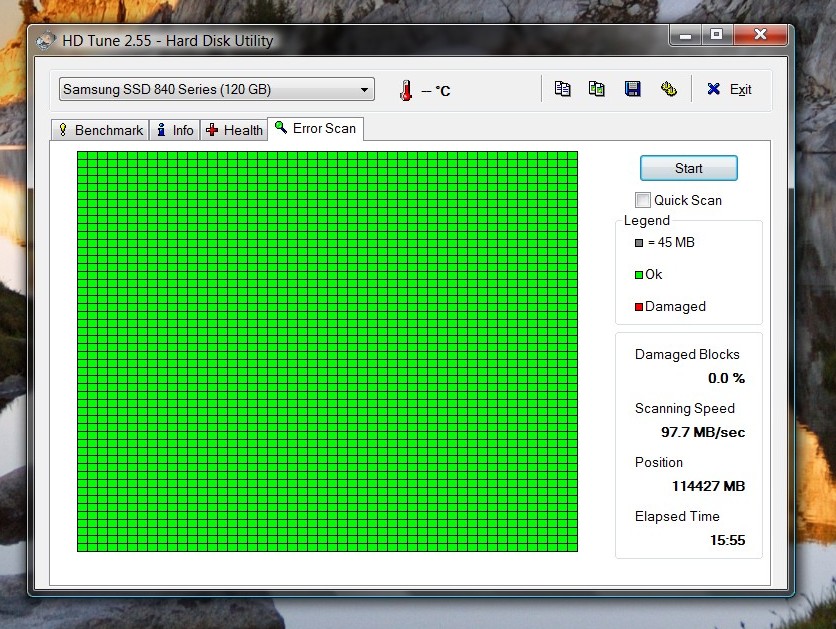The image size is (836, 629).
Task: Click the 'Scanning Speed' label
Action: click(x=685, y=408)
